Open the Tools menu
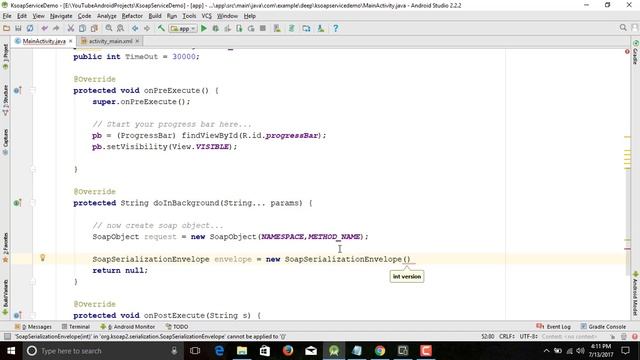 (189, 16)
